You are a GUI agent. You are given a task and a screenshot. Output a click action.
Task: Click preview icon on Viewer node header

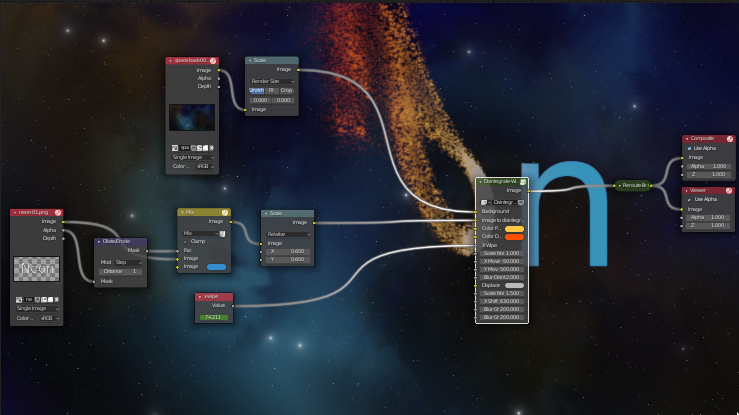pyautogui.click(x=729, y=190)
